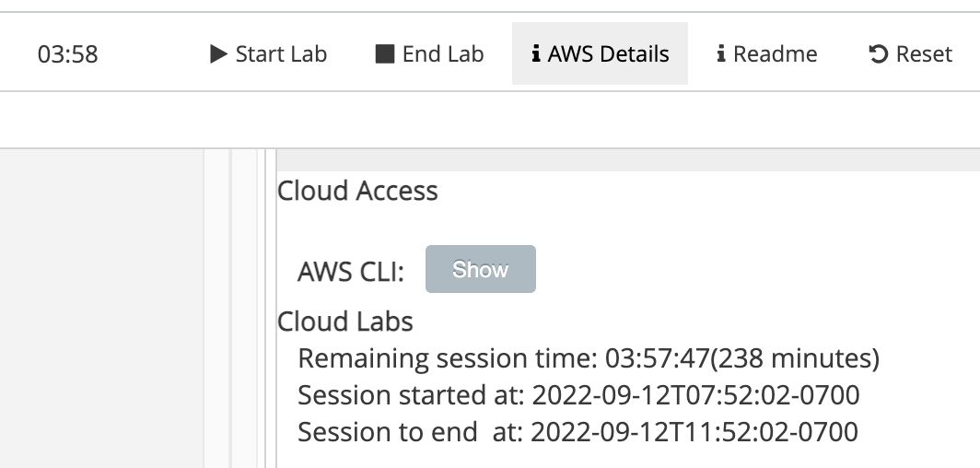Screen dimensions: 980x468
Task: Click the AWS CLI label
Action: coord(351,272)
